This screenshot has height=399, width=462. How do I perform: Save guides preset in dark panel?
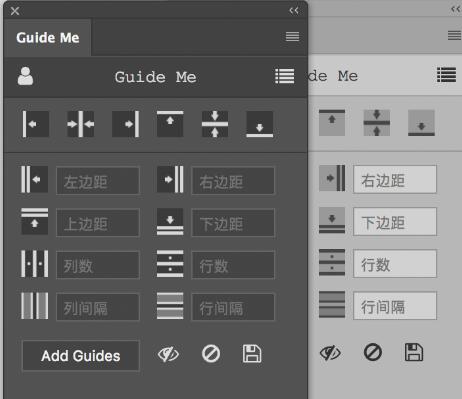tap(252, 354)
